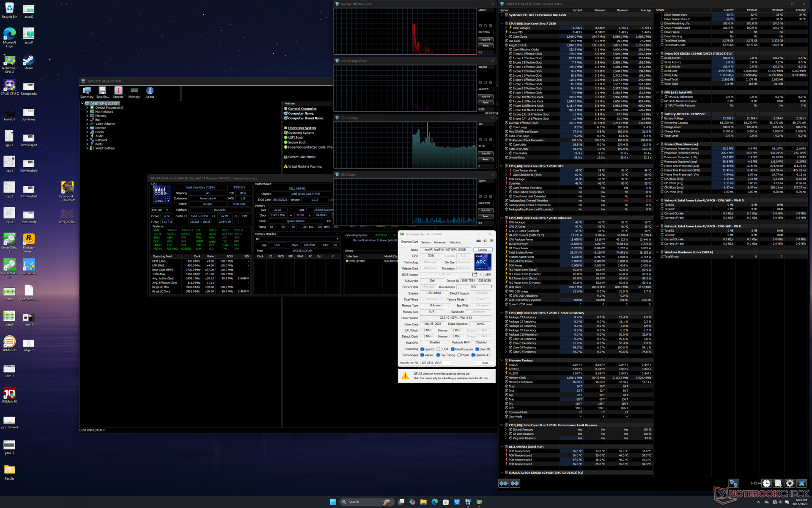The image size is (812, 508).
Task: Open Microsoft Edge desktop icon
Action: pos(9,37)
